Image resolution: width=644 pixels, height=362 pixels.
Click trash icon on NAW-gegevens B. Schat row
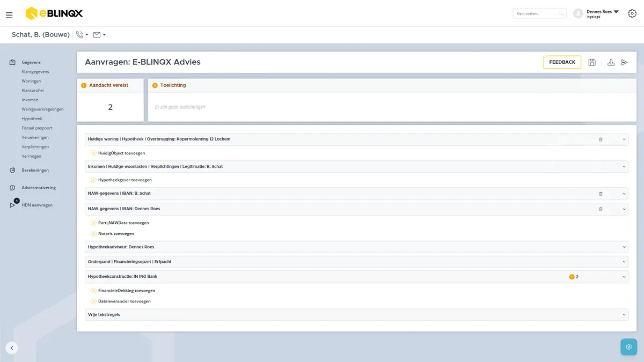(x=601, y=194)
